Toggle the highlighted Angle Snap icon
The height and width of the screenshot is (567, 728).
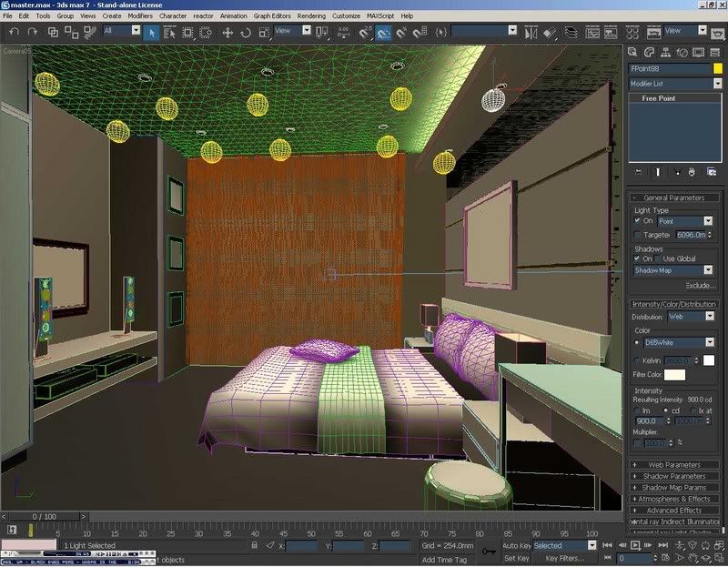click(383, 33)
